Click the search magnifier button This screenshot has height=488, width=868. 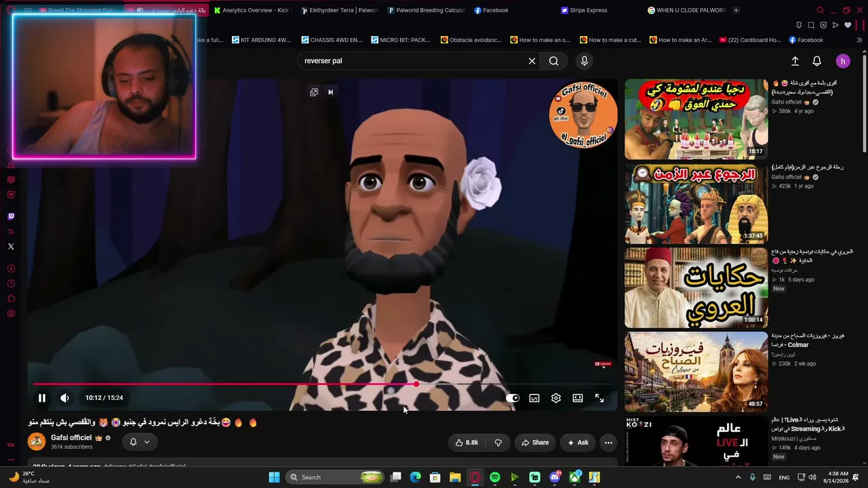point(554,61)
